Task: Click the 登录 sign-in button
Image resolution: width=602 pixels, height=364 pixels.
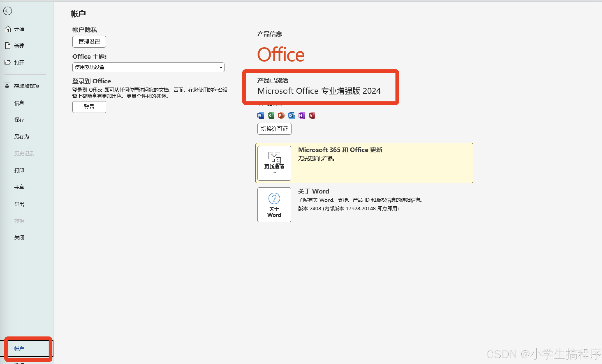Action: (x=89, y=107)
